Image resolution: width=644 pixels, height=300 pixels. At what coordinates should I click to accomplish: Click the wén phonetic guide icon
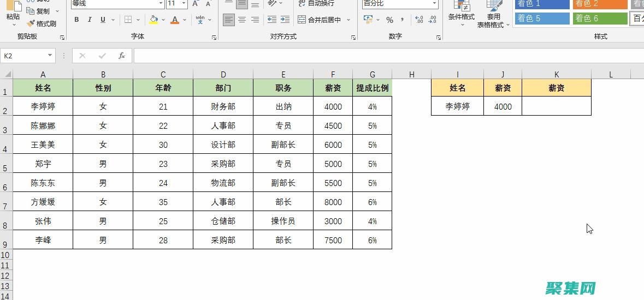(200, 20)
